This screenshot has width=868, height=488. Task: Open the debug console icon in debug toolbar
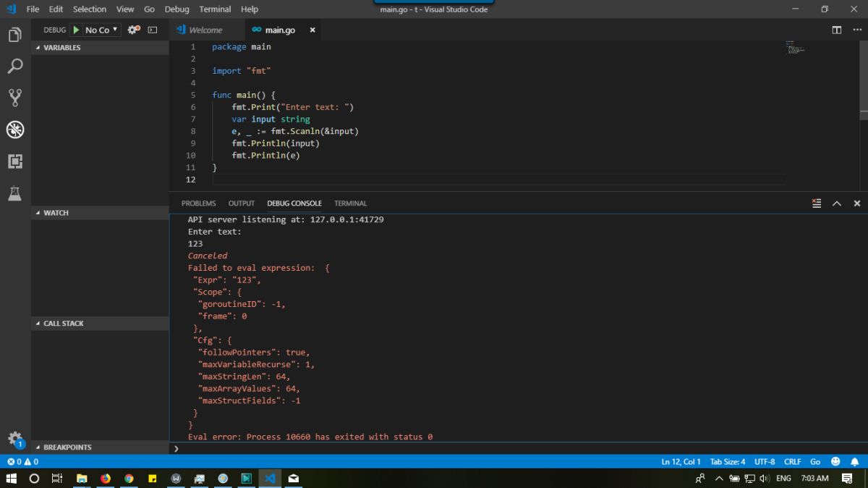153,30
